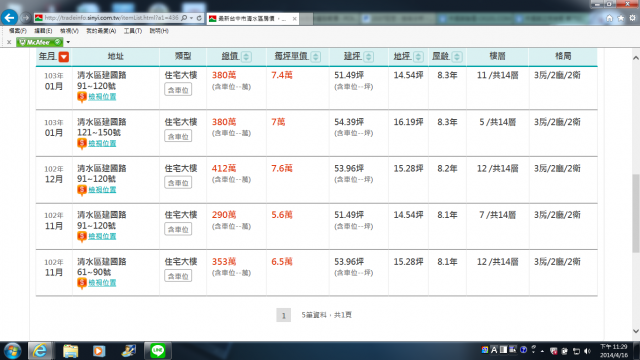The height and width of the screenshot is (360, 640).
Task: Click 檢視位置 link for 412萬 row
Action: click(102, 190)
